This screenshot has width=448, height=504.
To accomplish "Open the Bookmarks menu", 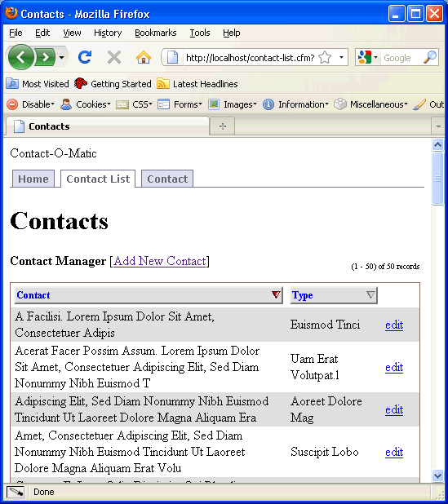I will click(x=156, y=33).
